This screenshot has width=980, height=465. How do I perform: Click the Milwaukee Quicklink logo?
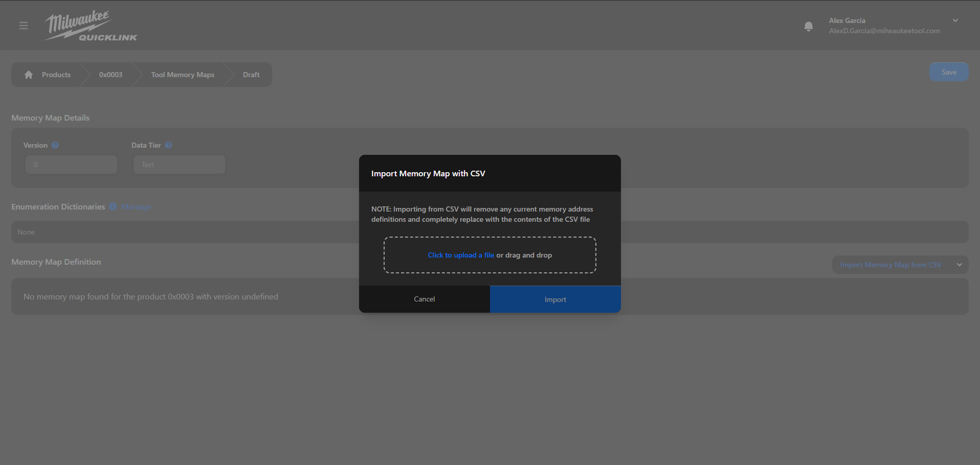click(x=91, y=26)
